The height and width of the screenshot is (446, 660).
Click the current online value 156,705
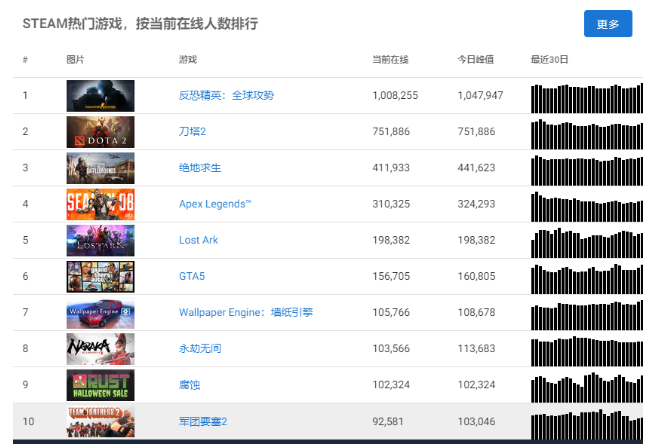pos(391,276)
